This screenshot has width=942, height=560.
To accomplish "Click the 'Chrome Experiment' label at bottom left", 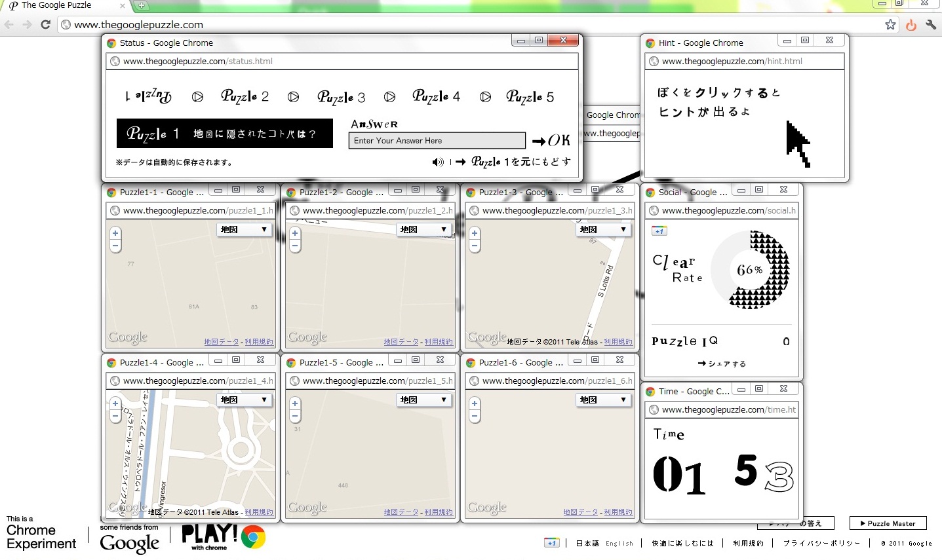I will click(41, 537).
